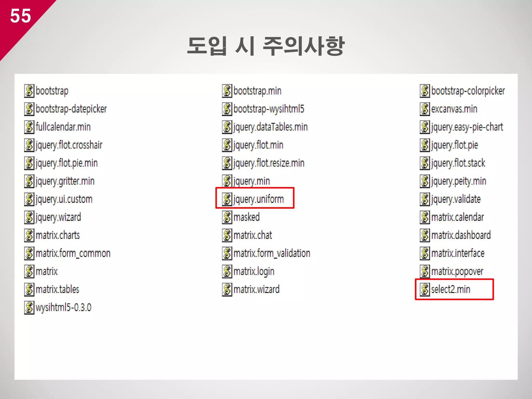Click the jquery.gritter.min script icon
The height and width of the screenshot is (399, 532).
tap(29, 181)
